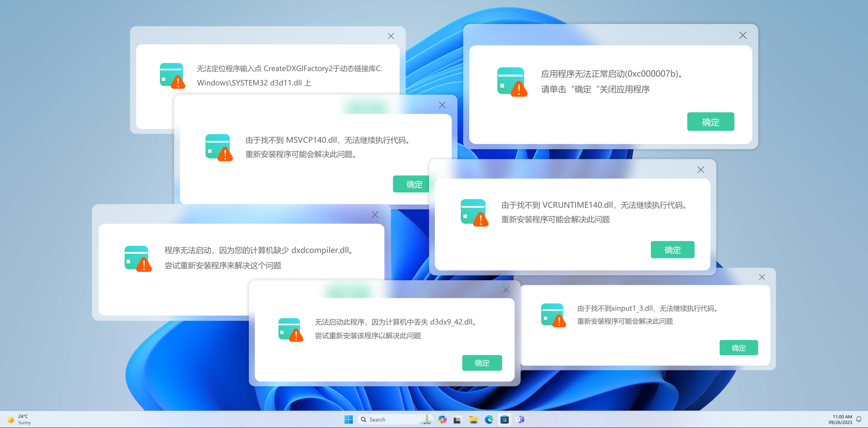Click the 24°C Sunny weather widget
868x428 pixels.
(20, 419)
